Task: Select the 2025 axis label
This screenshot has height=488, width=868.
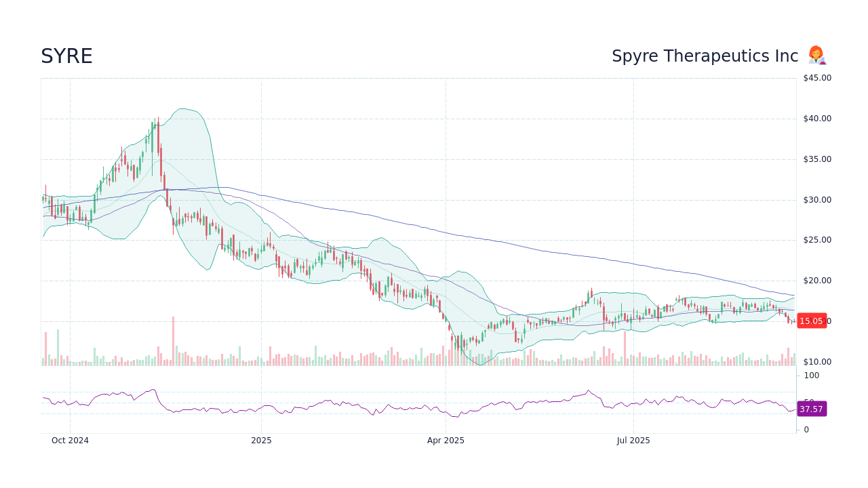Action: click(261, 440)
